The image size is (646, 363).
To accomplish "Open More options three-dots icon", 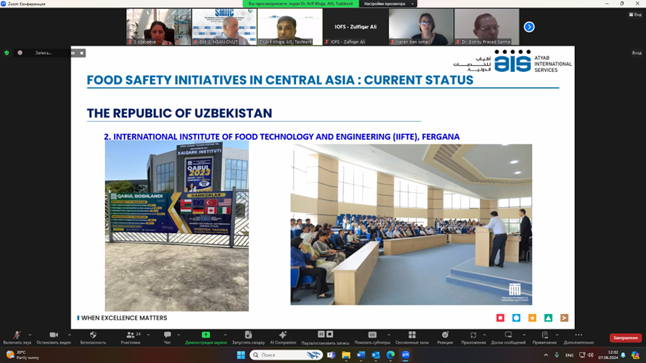I will click(x=578, y=335).
